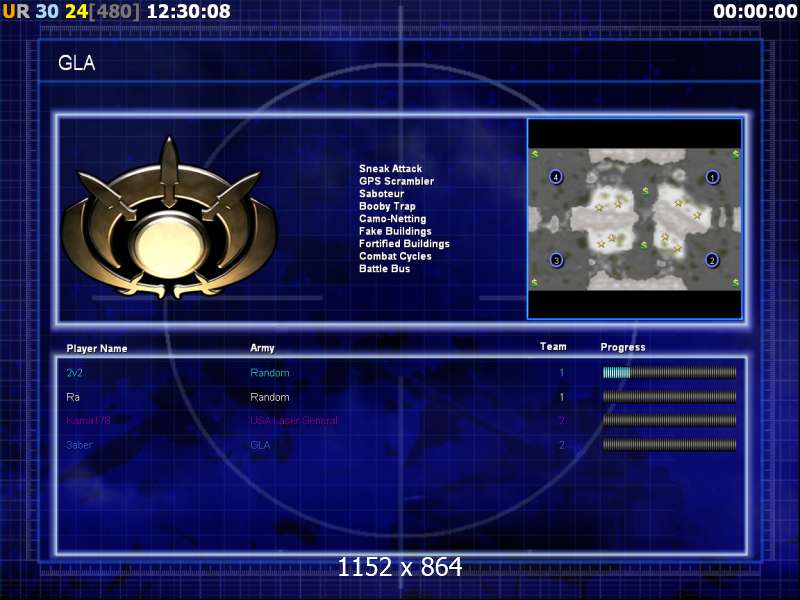Click the '00:00:00' game timer
This screenshot has width=800, height=600.
click(755, 11)
